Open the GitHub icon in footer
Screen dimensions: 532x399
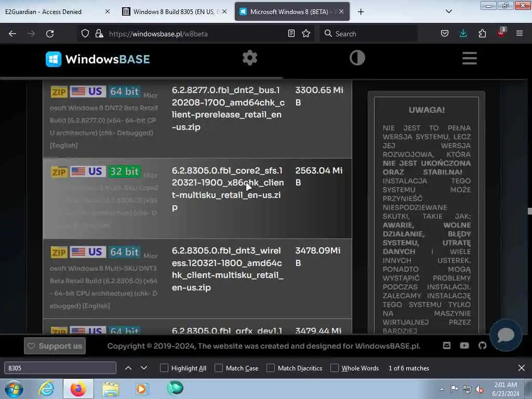[482, 345]
